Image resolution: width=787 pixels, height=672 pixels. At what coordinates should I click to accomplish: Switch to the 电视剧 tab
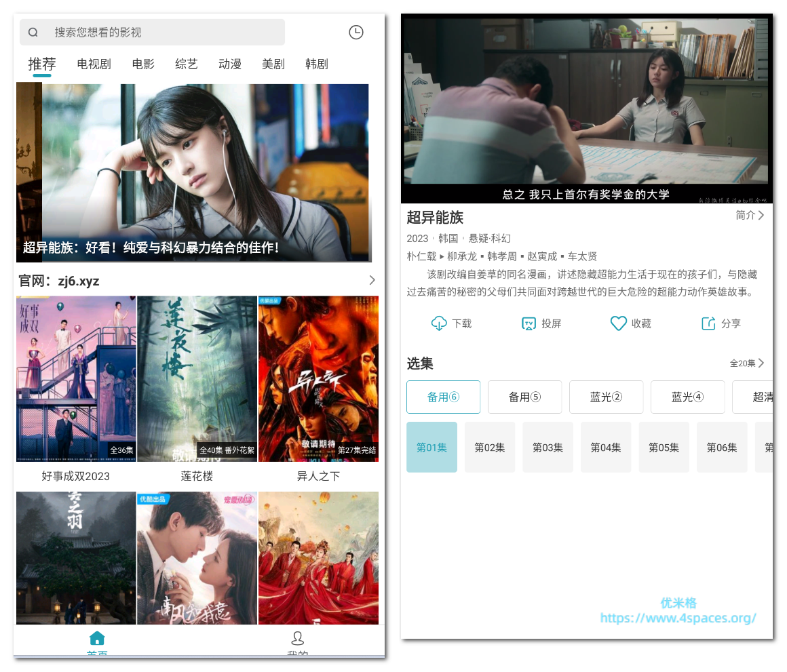pos(94,64)
